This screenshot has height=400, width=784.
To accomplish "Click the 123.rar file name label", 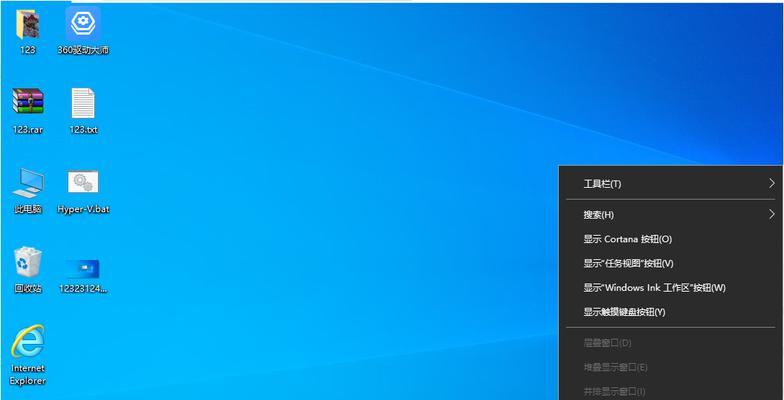I will [x=28, y=130].
